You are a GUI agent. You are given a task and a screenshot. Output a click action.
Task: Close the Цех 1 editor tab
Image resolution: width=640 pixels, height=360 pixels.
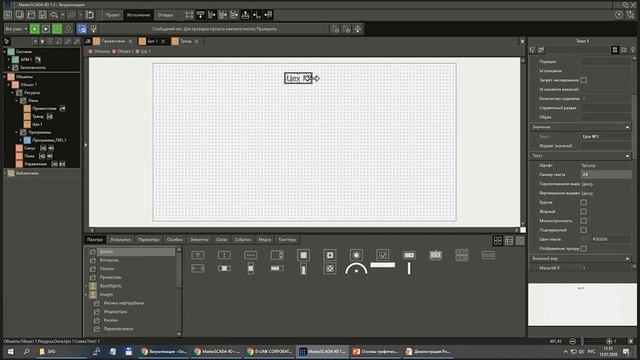[163, 41]
